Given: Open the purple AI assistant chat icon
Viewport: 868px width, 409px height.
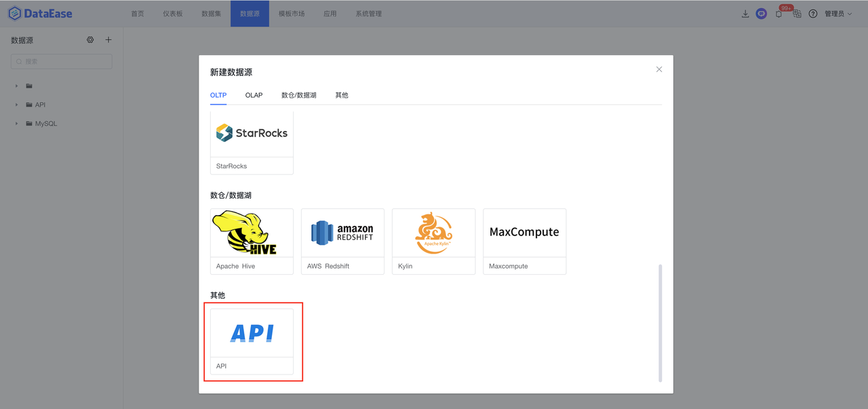Looking at the screenshot, I should pos(761,13).
